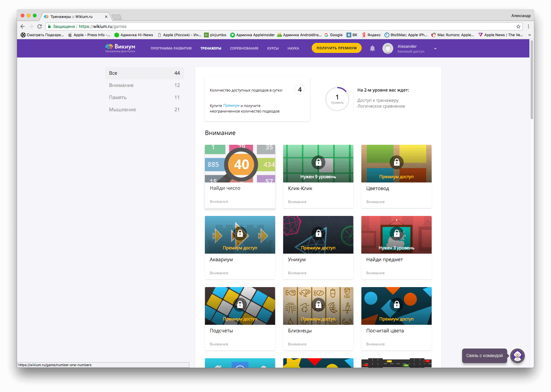Open the Найди число game thumbnail
This screenshot has height=392, width=551.
pos(240,164)
